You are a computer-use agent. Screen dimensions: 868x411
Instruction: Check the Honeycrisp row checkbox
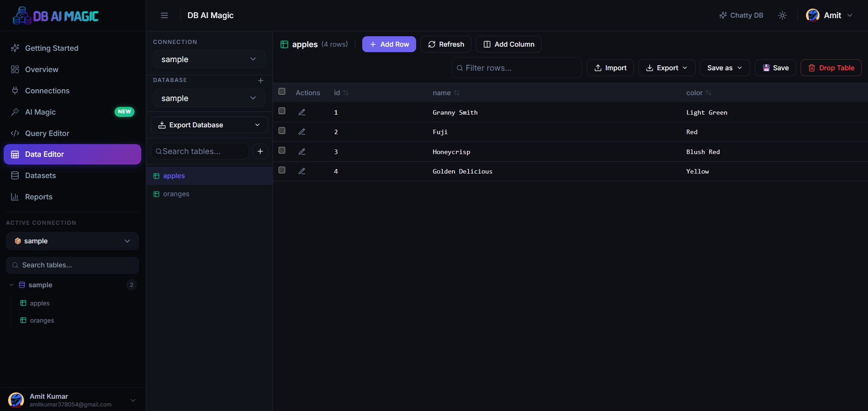click(282, 150)
